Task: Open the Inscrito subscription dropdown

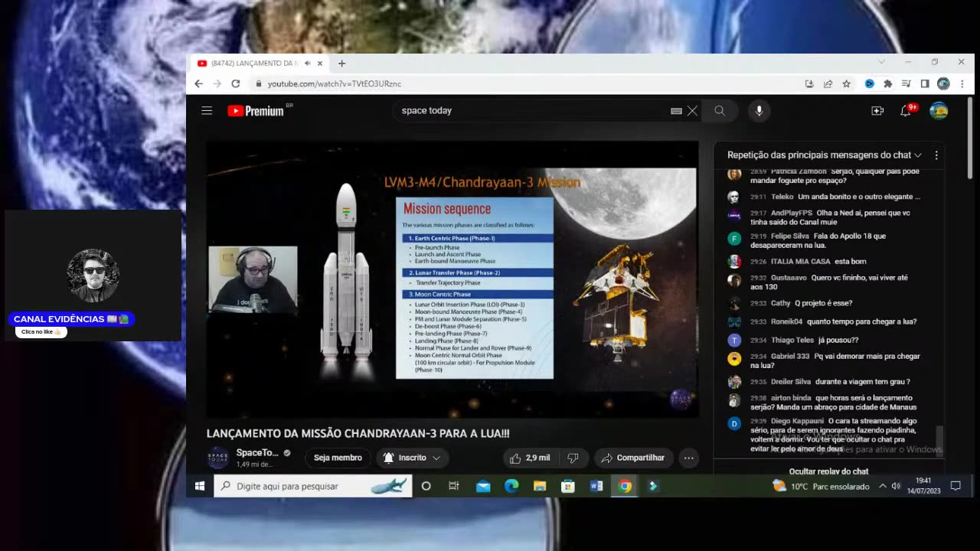Action: [x=412, y=458]
